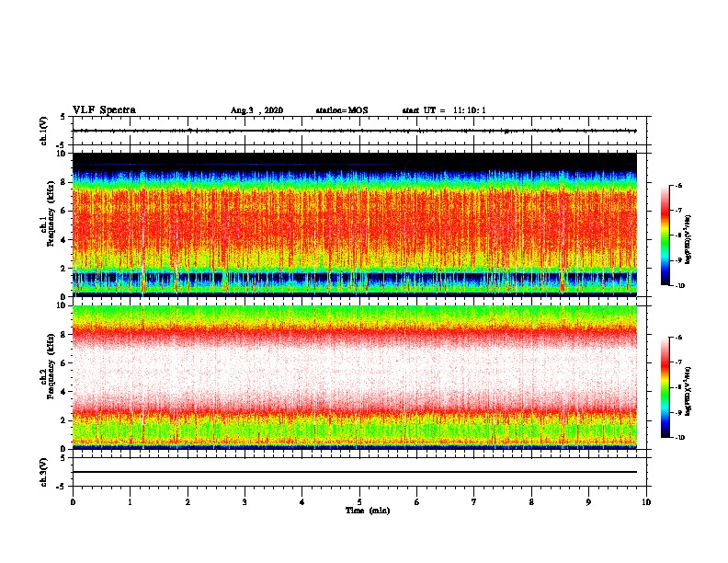Screen dimensions: 728x563
Task: Click the "6" kHz tick on ch.1 frequency axis
Action: 65,211
